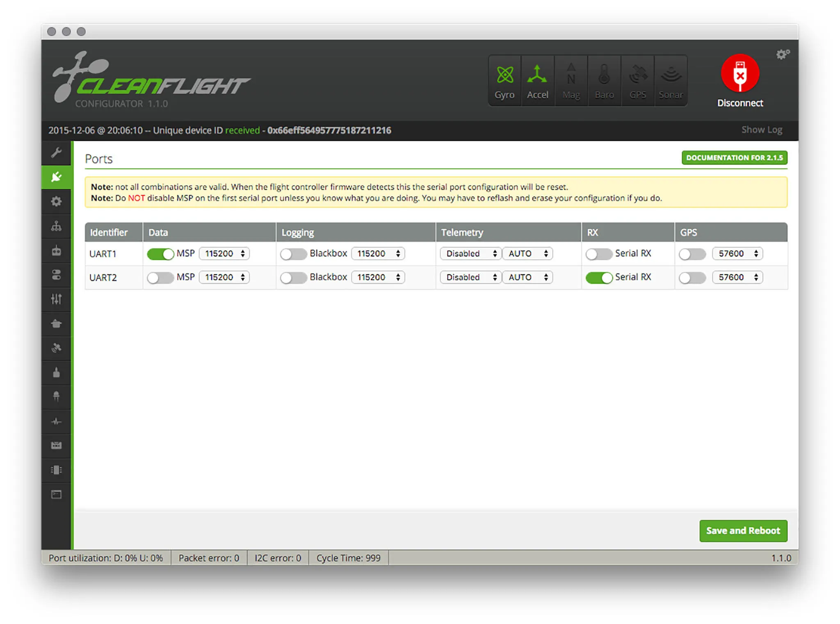Screen dimensions: 840x624
Task: Open the CLI terminal icon in sidebar
Action: (56, 494)
